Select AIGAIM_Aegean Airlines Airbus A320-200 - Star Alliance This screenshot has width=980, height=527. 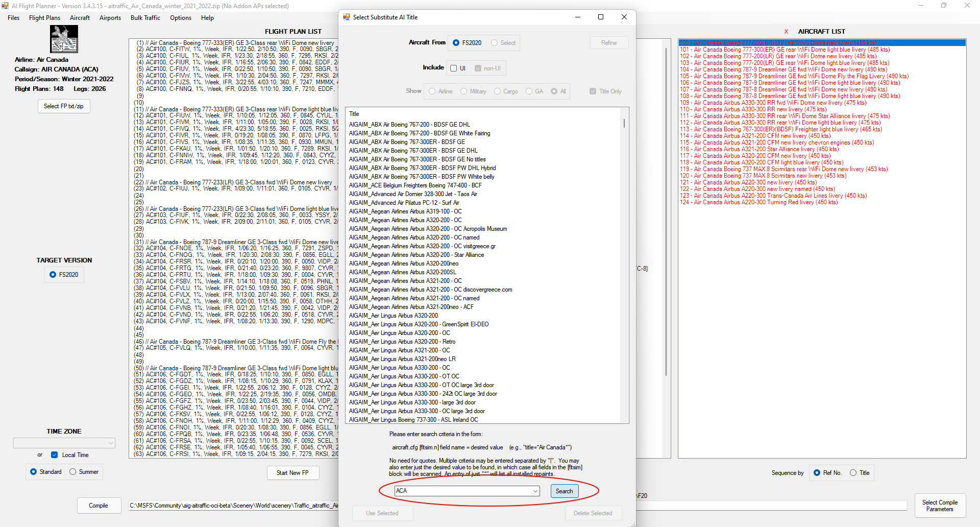(416, 255)
